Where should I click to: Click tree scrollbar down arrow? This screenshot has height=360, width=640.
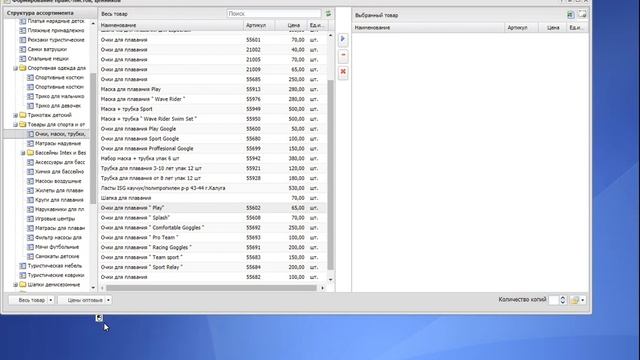[x=93, y=288]
